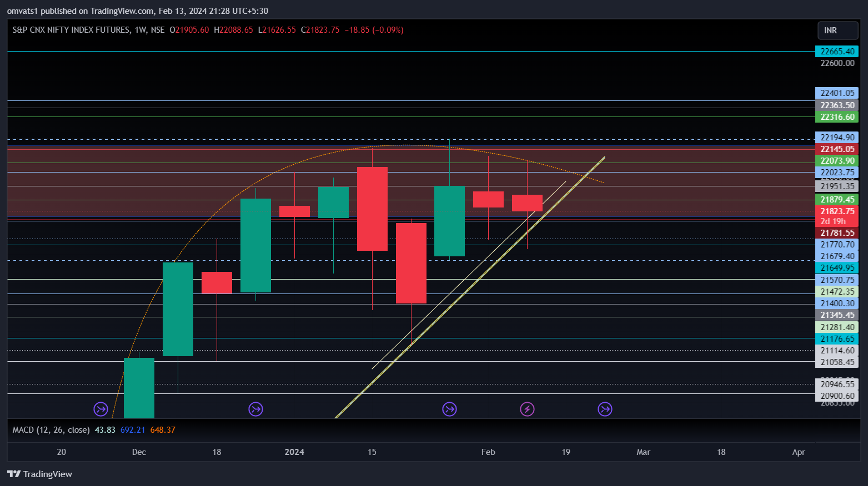Click the 22600.00 price scale value
The image size is (868, 486).
[837, 63]
